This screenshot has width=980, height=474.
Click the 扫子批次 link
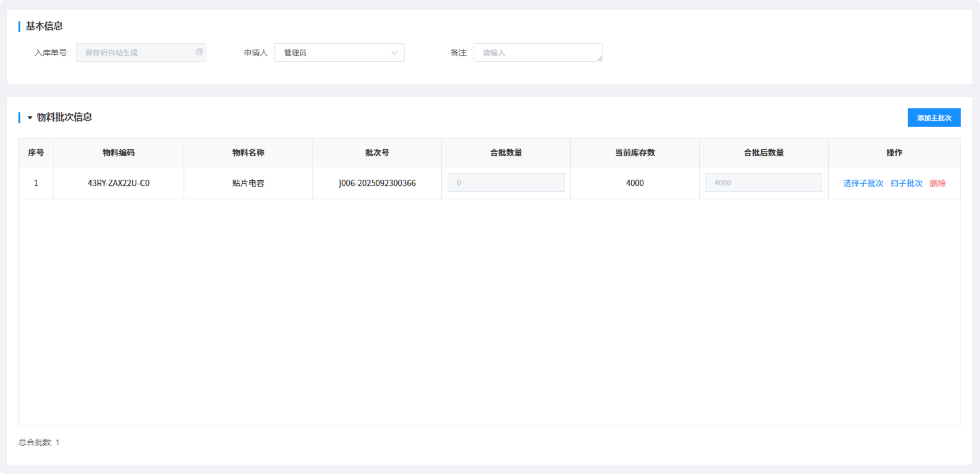(906, 183)
